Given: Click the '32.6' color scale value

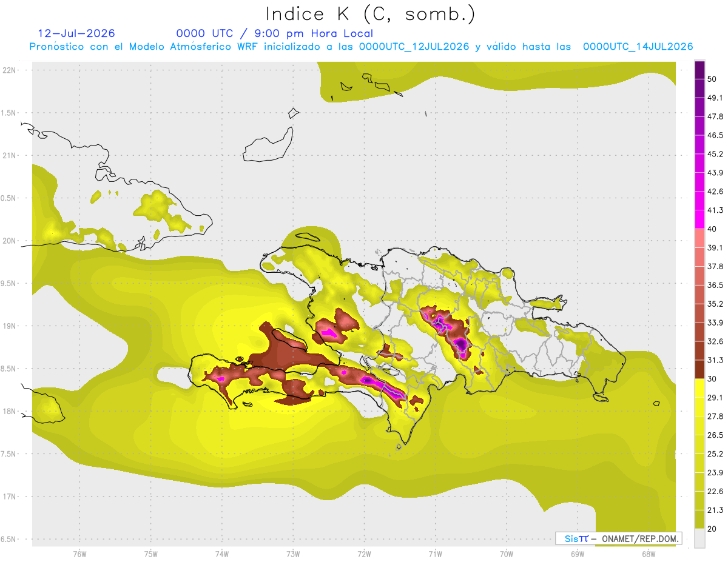Looking at the screenshot, I should [x=715, y=341].
